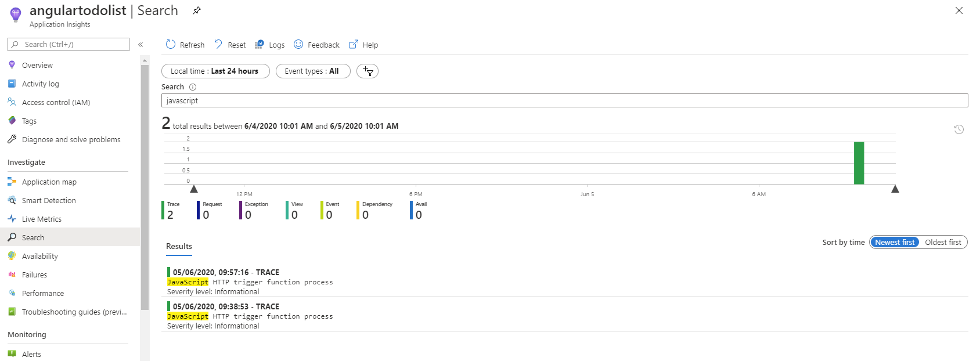
Task: Open Diagnose and solve problems
Action: (71, 139)
